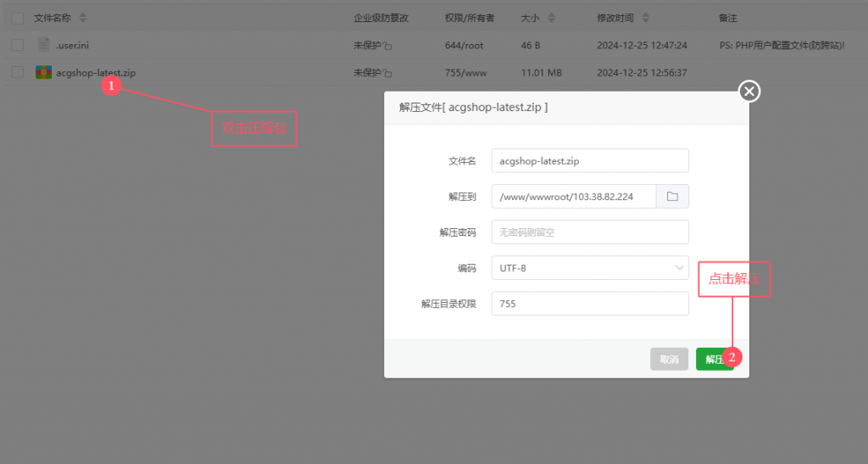868x464 pixels.
Task: Click the 文件名称 column header
Action: click(x=52, y=18)
